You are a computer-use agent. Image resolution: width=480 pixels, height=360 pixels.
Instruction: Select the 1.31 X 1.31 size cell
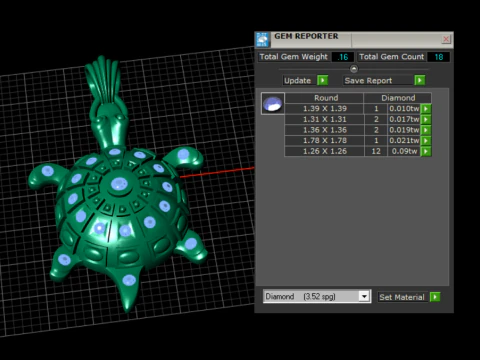324,119
